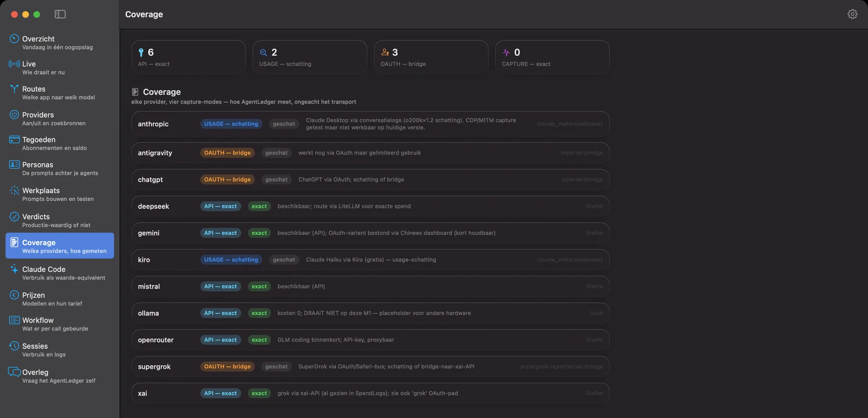The image size is (868, 418).
Task: Click the API — exact badge for deepseek
Action: pos(220,206)
